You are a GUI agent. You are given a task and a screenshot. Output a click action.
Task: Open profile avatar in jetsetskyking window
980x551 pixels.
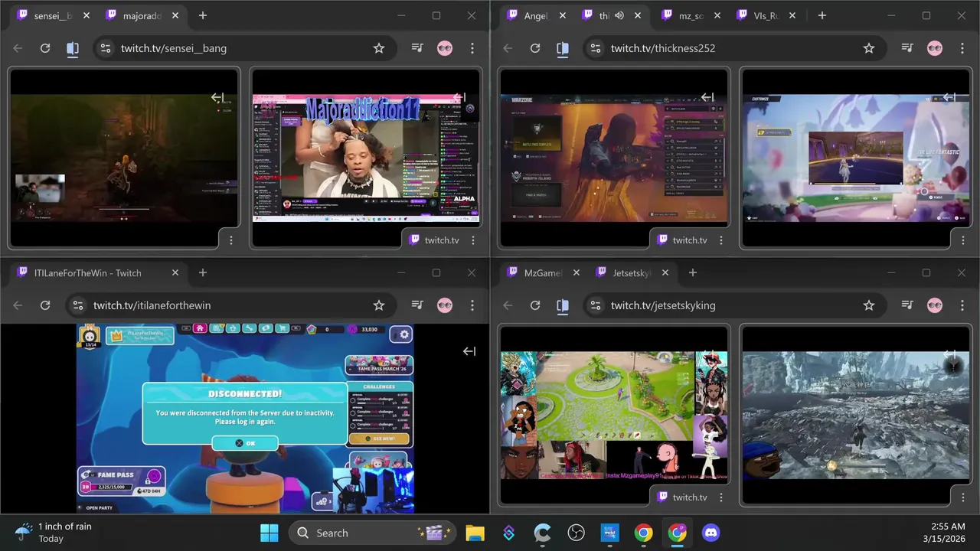935,305
